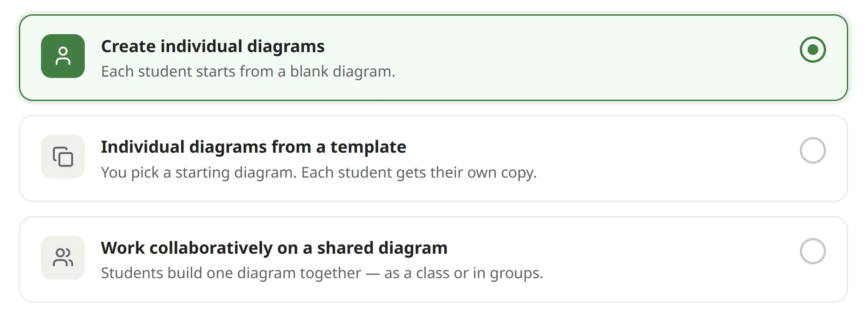Image resolution: width=868 pixels, height=316 pixels.
Task: Click "You pick a starting diagram" description
Action: 199,173
